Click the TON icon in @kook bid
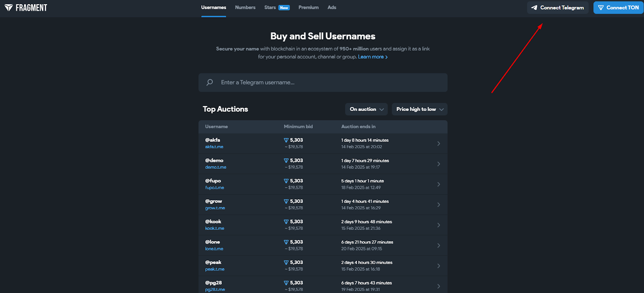This screenshot has width=644, height=293. pos(286,222)
